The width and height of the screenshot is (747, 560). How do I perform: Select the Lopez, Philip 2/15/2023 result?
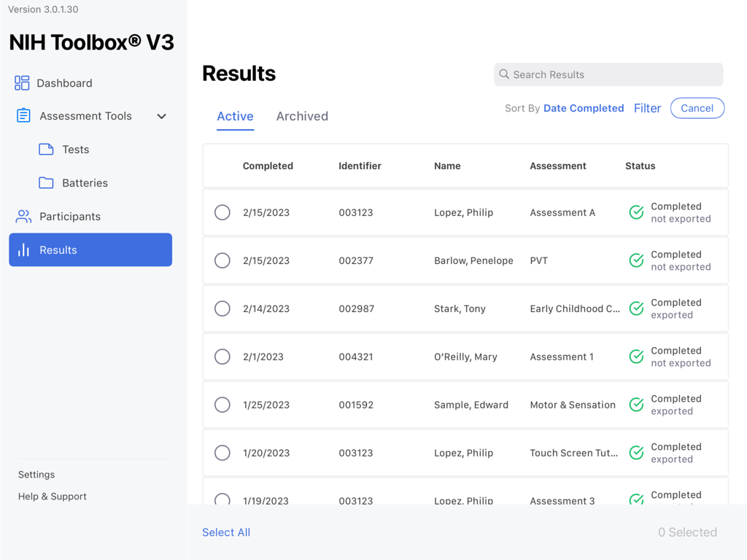pyautogui.click(x=222, y=212)
